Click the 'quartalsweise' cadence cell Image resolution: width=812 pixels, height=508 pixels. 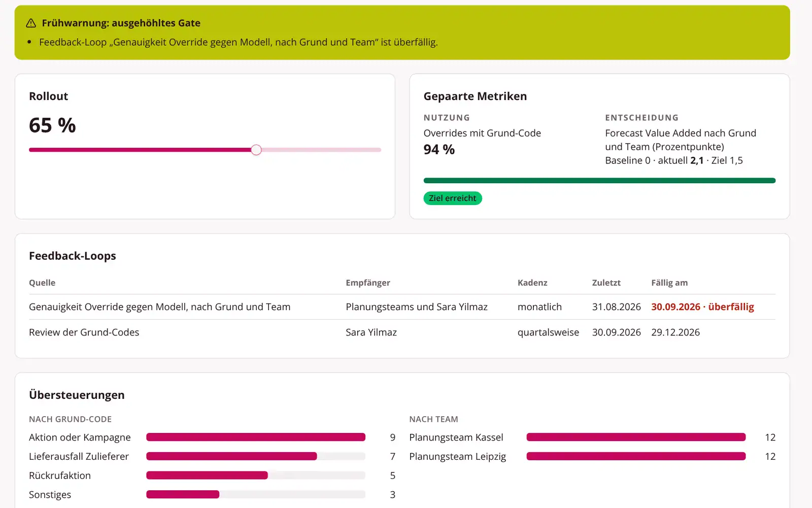point(548,332)
